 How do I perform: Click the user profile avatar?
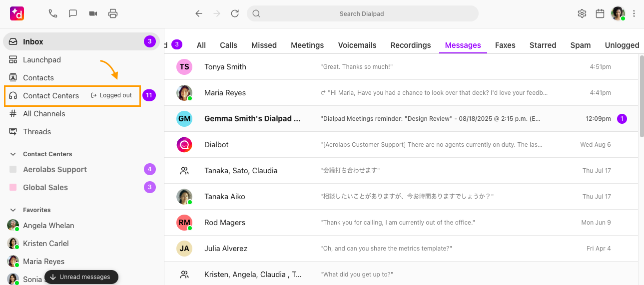(x=618, y=13)
